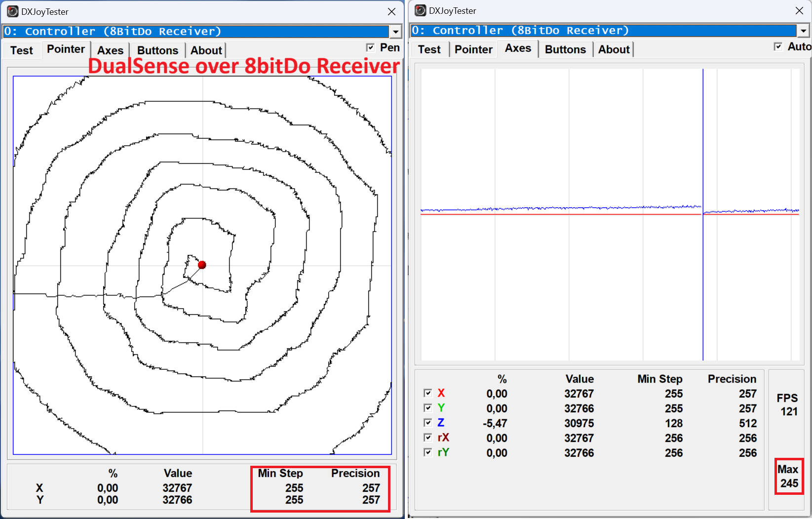Click the DXJoyTester app icon in left window
This screenshot has width=812, height=519.
click(13, 11)
